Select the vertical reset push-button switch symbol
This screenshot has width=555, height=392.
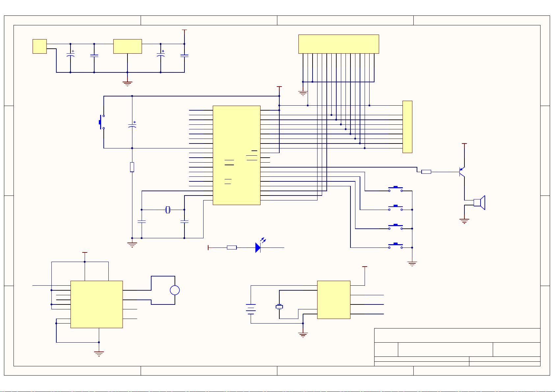[102, 122]
